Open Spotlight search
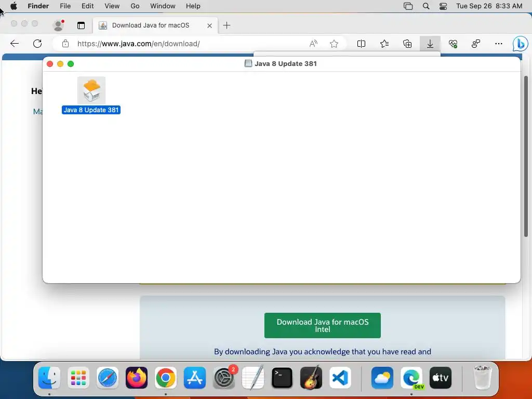 coord(426,6)
